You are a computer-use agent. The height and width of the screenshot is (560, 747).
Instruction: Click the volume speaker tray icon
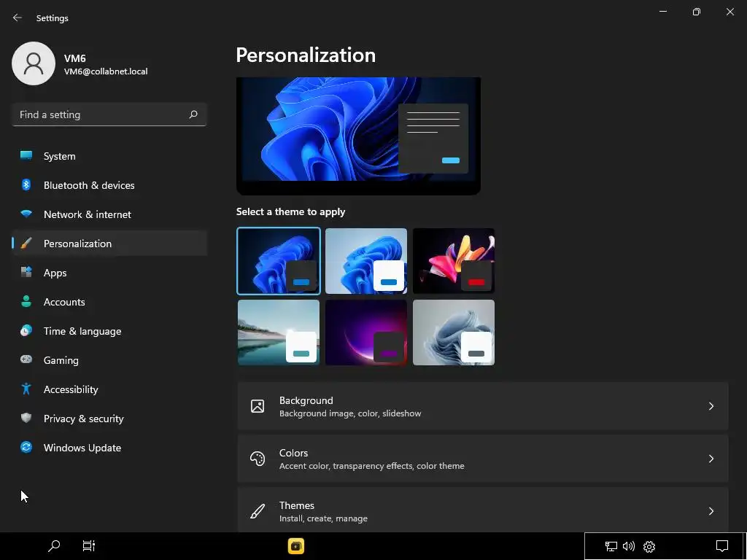click(x=629, y=546)
